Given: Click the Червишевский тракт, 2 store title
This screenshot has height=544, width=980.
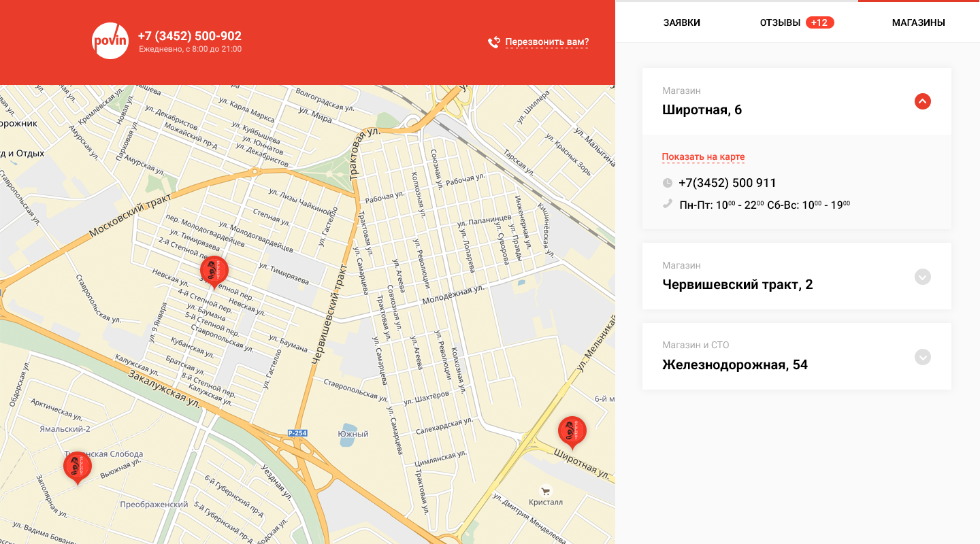Looking at the screenshot, I should point(738,284).
